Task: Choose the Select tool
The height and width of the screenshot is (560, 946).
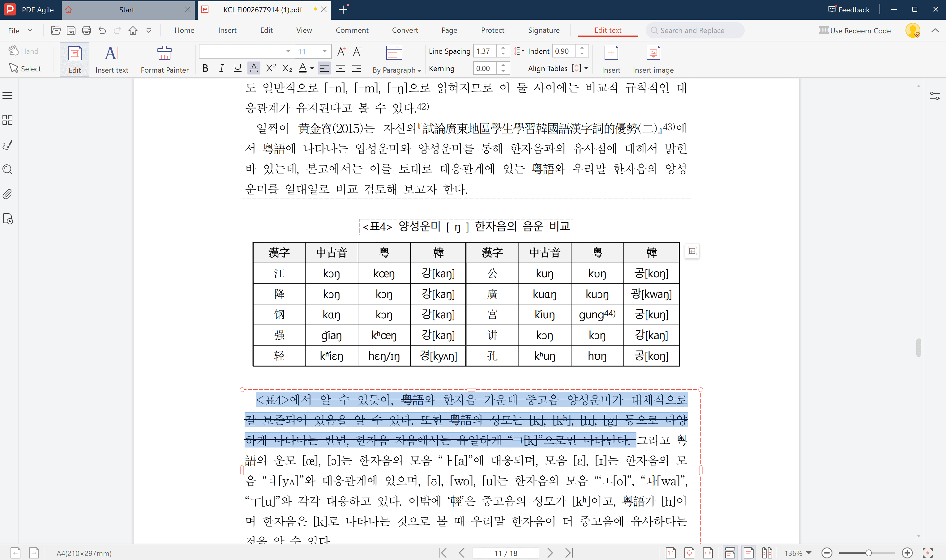Action: click(25, 68)
